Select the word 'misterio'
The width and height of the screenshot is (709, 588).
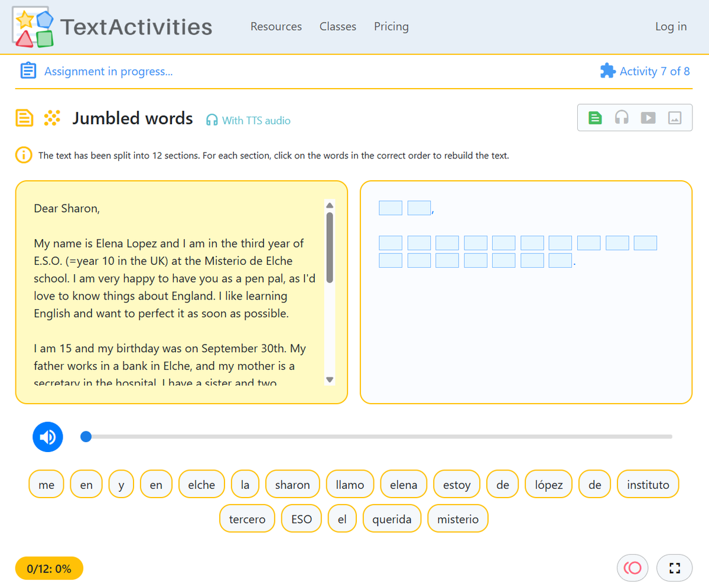click(x=458, y=519)
